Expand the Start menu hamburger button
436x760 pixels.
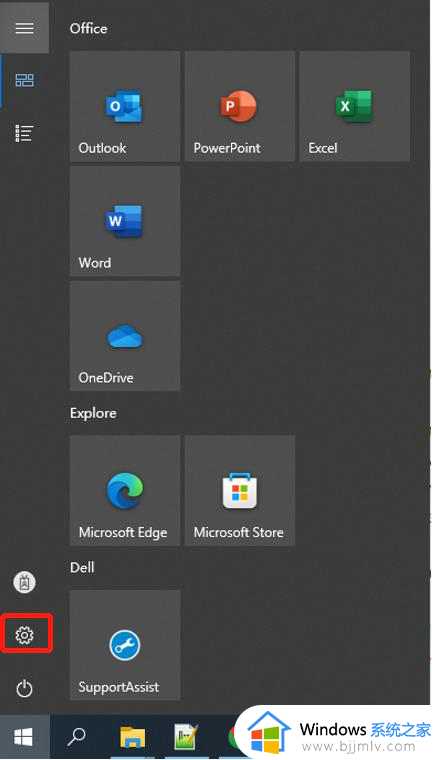click(x=24, y=28)
